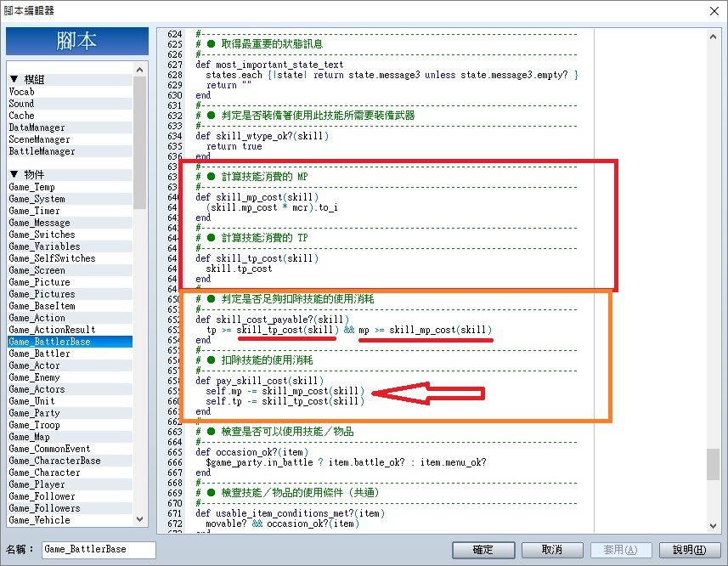Open the BattleManager script
The height and width of the screenshot is (566, 728).
click(71, 151)
